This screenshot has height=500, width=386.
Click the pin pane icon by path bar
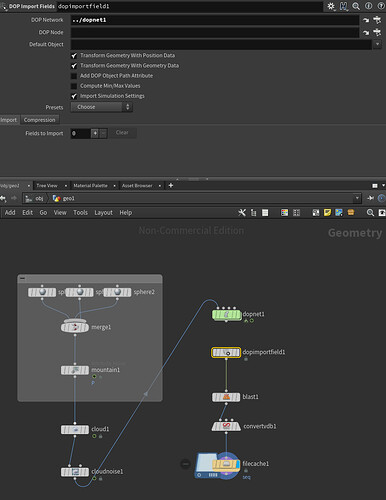pos(371,198)
